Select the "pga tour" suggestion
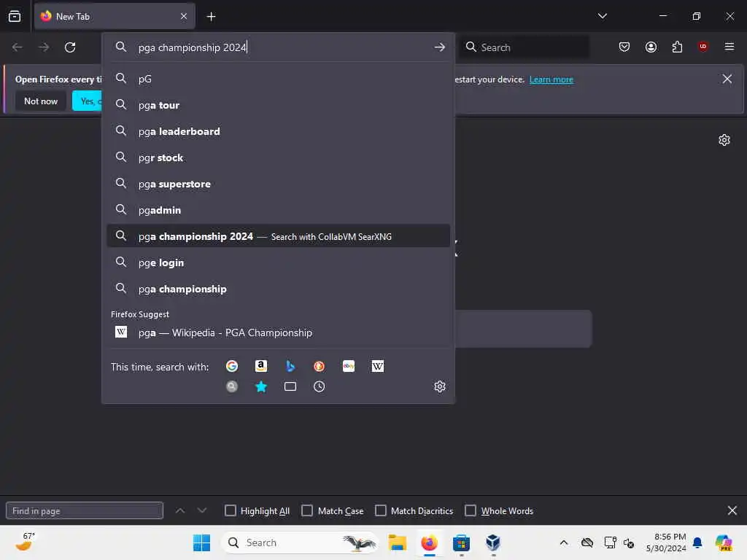This screenshot has height=560, width=747. coord(278,105)
